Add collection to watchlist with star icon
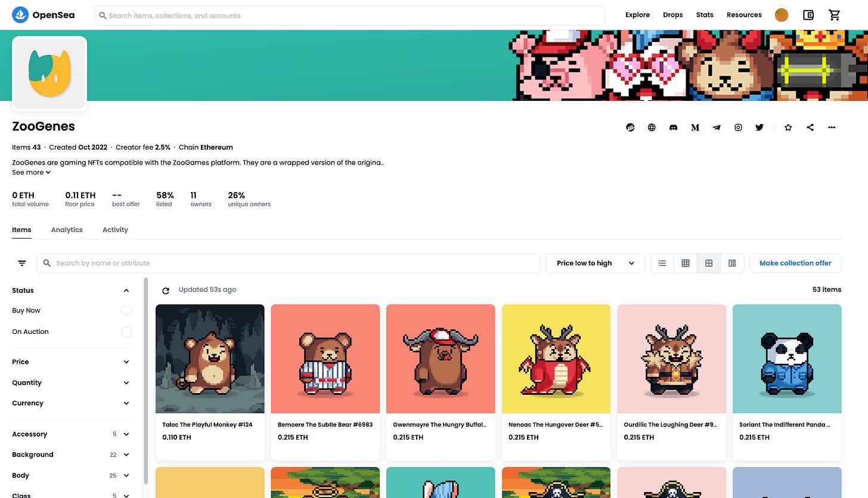 788,127
